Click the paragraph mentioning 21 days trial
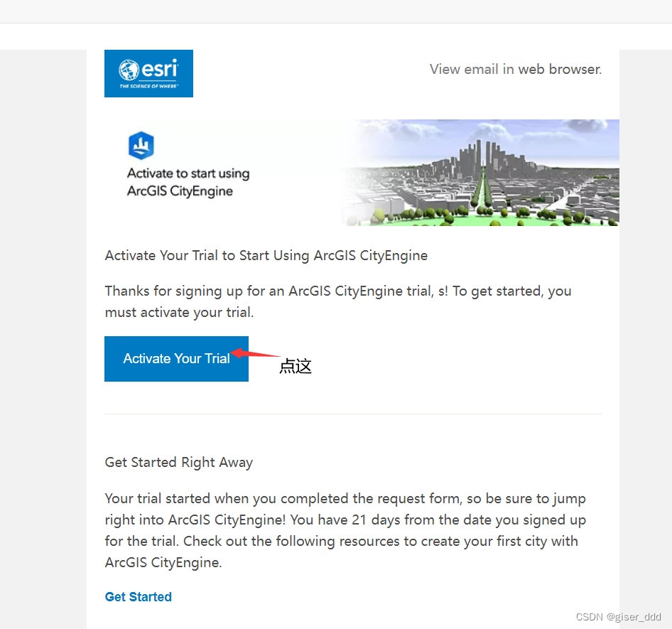This screenshot has width=672, height=629. [345, 530]
